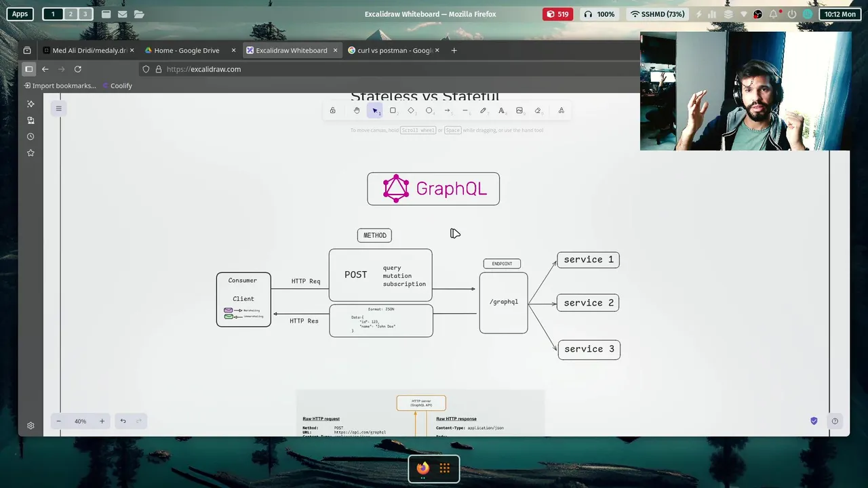Undo the last canvas action
This screenshot has width=868, height=488.
123,421
